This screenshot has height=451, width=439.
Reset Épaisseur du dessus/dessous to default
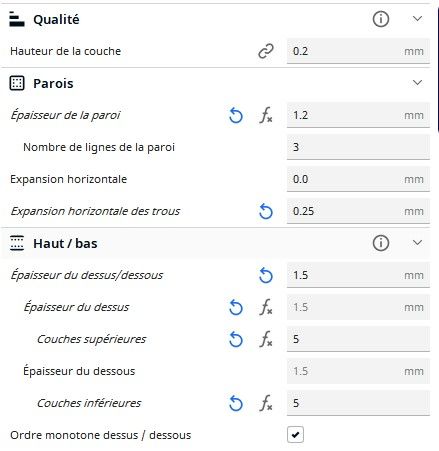point(266,276)
